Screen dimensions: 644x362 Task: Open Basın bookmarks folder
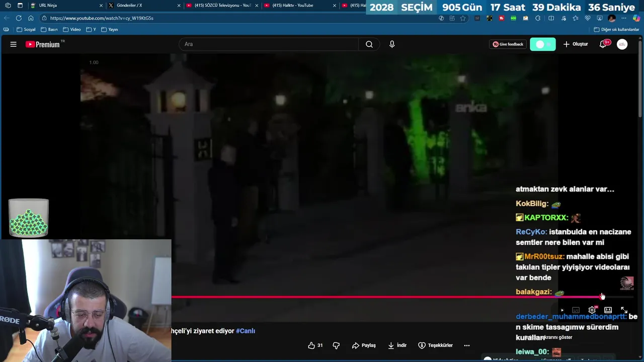(49, 30)
